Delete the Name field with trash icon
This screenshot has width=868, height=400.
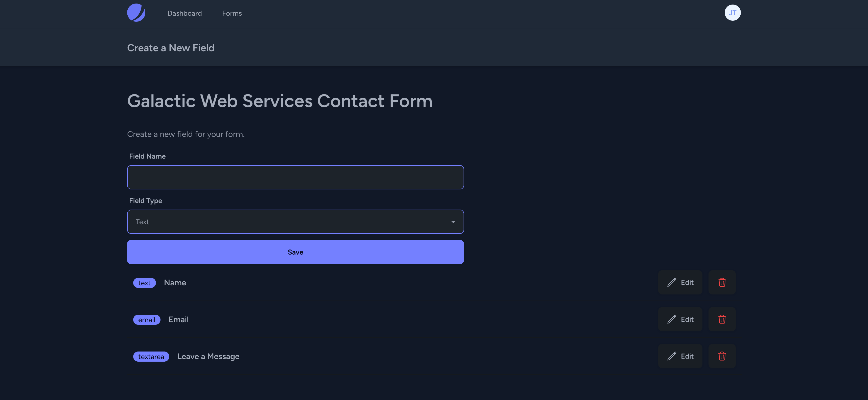pyautogui.click(x=722, y=282)
